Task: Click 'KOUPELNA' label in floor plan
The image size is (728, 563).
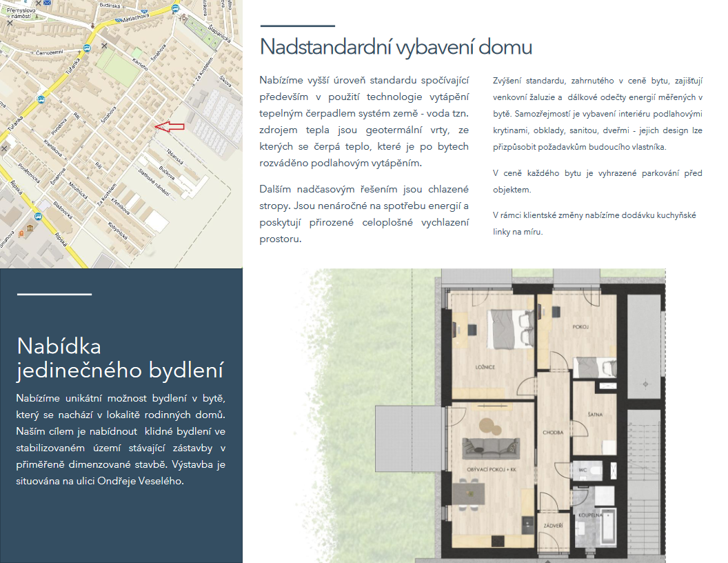Action: [x=590, y=515]
